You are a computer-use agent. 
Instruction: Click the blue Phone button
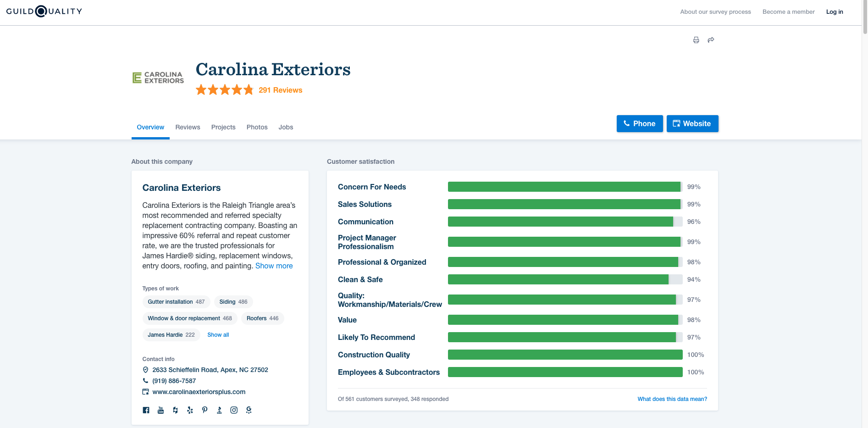click(x=640, y=123)
